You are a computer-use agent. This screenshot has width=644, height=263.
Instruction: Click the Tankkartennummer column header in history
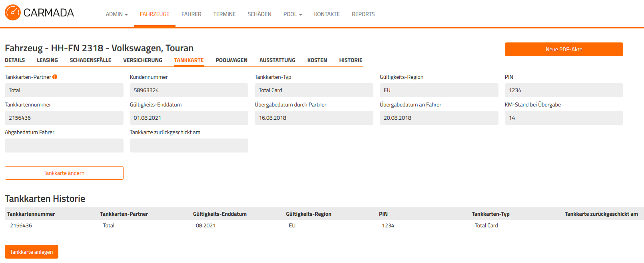coord(31,214)
